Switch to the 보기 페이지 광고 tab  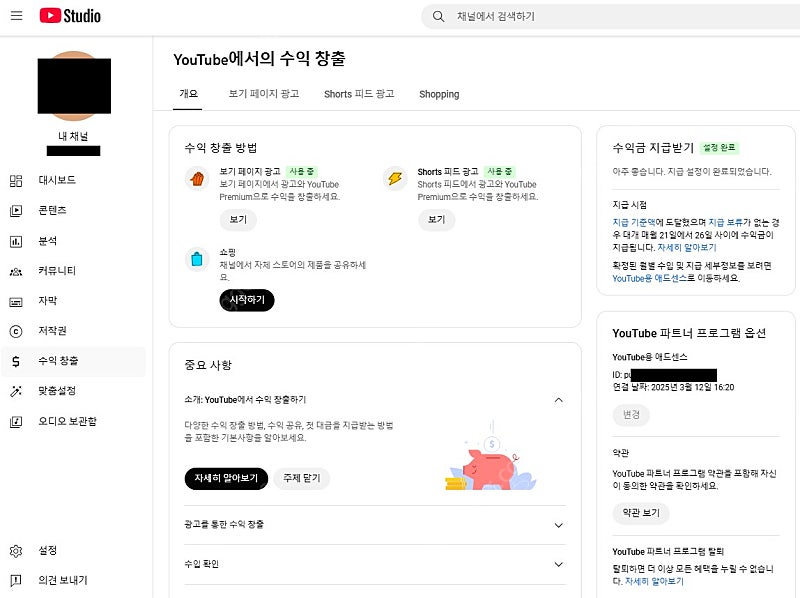coord(264,94)
